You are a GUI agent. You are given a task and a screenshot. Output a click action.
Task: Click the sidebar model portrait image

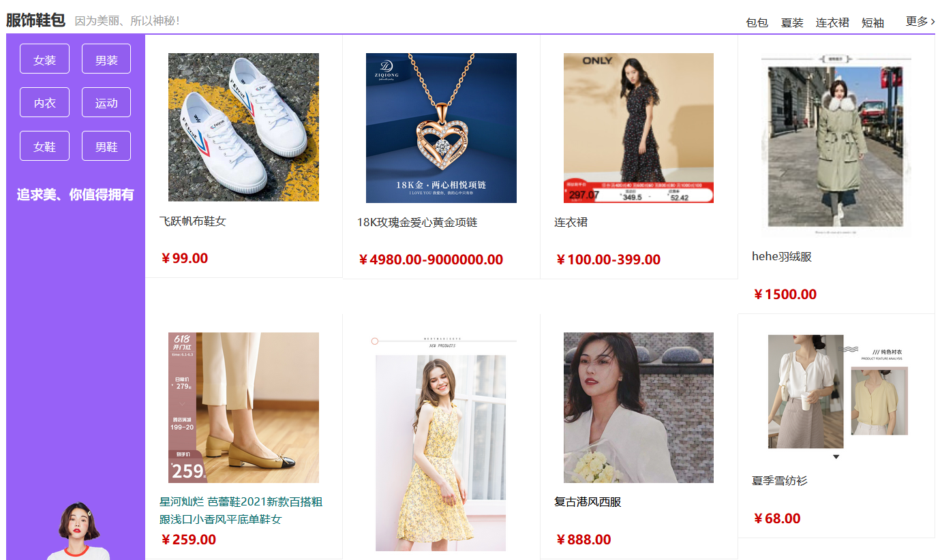point(78,531)
